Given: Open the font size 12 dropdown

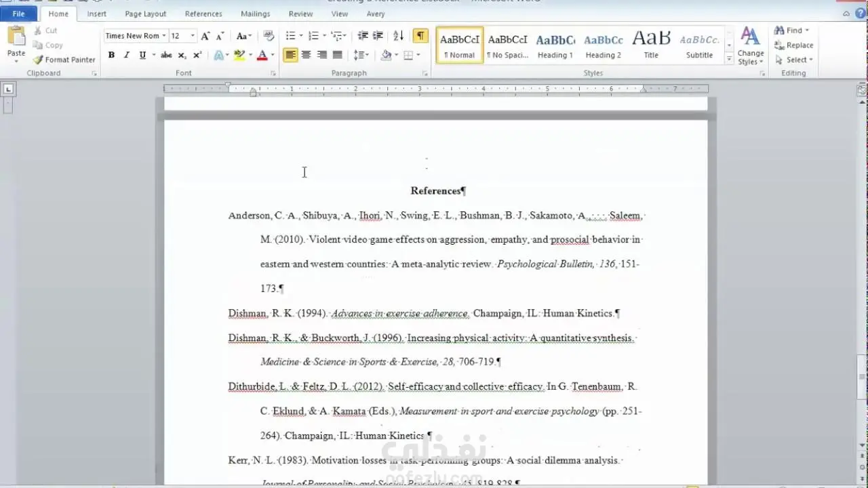Looking at the screenshot, I should 193,36.
